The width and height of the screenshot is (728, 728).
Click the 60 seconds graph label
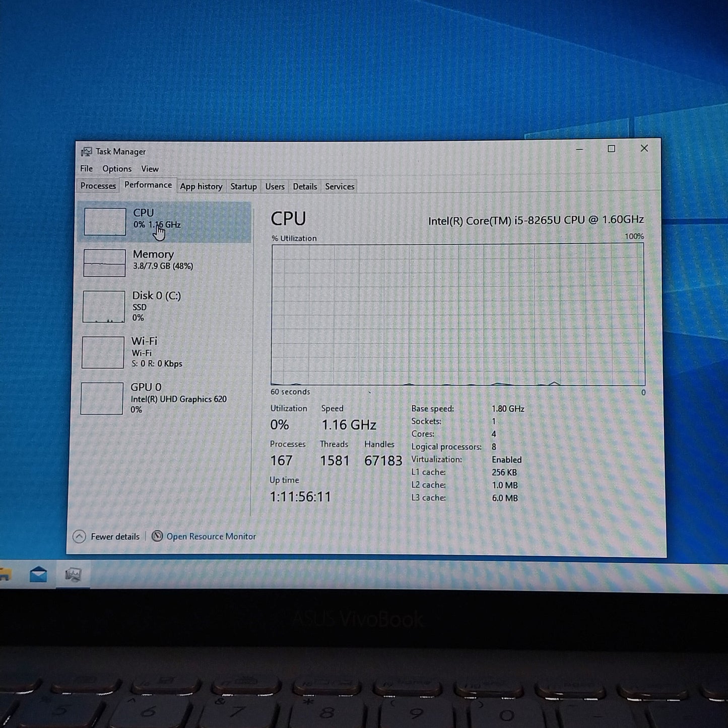(x=290, y=392)
